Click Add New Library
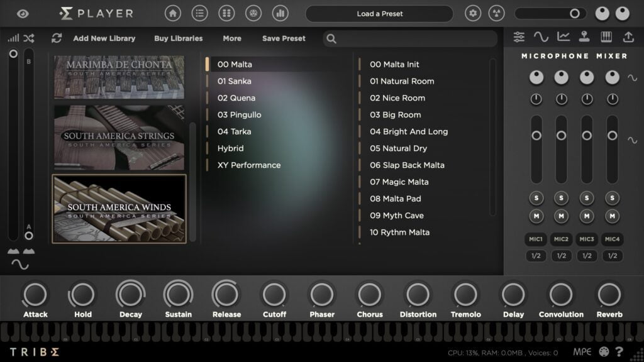 click(104, 38)
